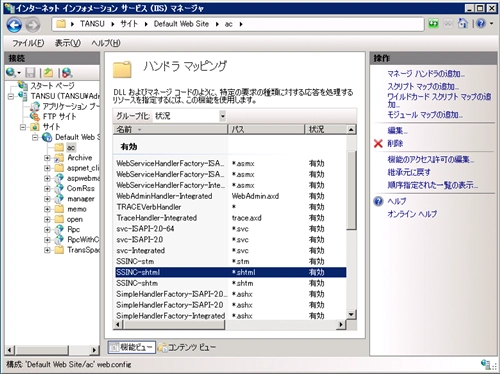The image size is (500, 374).
Task: Click 機能のアクセス許可の編集 link
Action: (430, 159)
